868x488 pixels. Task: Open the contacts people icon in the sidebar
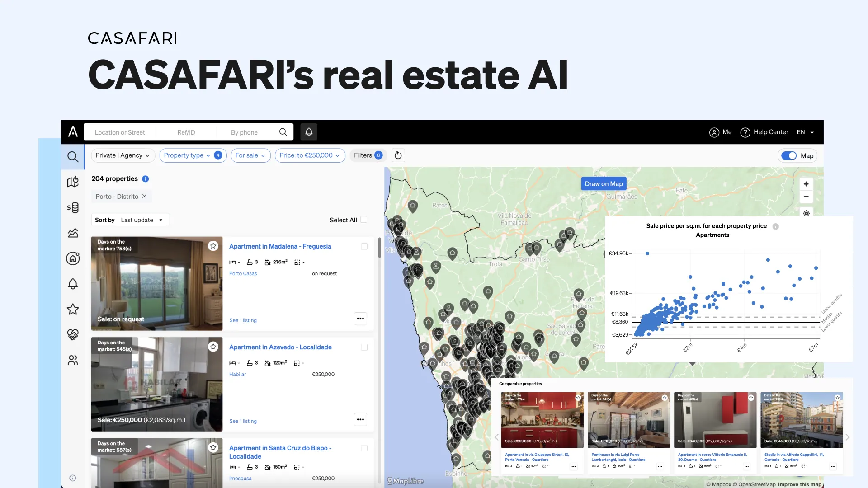click(73, 360)
